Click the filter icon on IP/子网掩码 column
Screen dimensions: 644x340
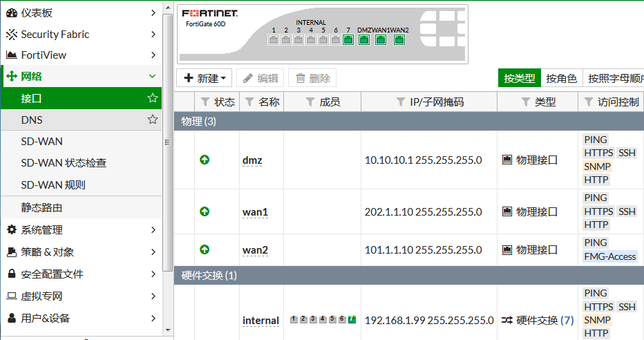point(400,102)
